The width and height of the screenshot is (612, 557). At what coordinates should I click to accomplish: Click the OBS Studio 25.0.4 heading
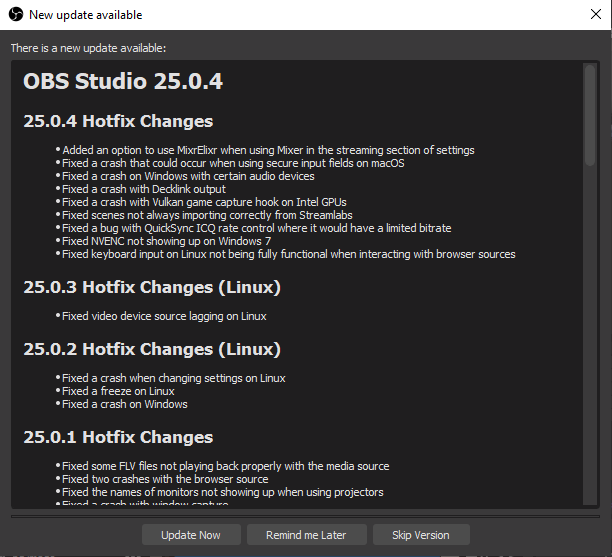tap(123, 81)
